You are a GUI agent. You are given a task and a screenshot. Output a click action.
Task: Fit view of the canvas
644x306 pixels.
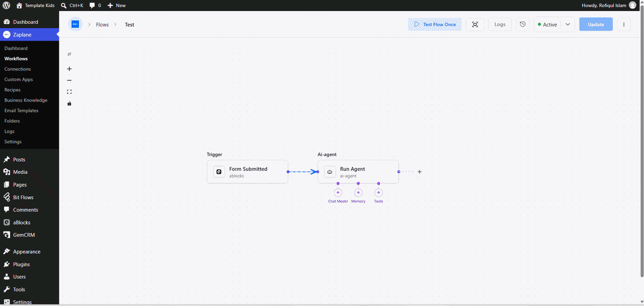coord(69,92)
